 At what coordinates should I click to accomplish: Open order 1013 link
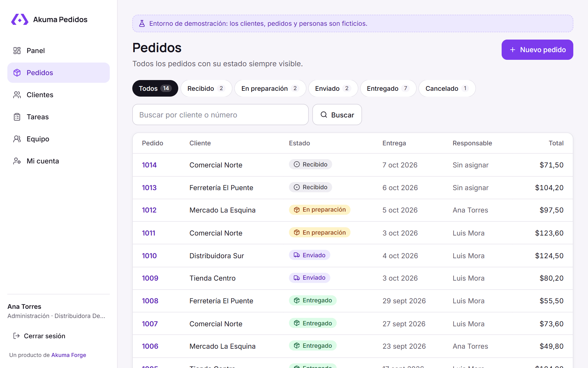[149, 188]
